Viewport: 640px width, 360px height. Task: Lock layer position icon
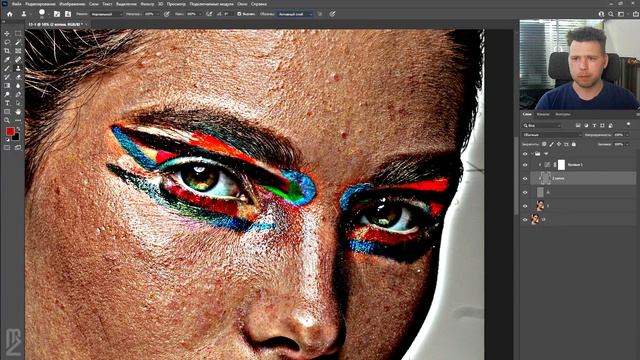pos(559,144)
